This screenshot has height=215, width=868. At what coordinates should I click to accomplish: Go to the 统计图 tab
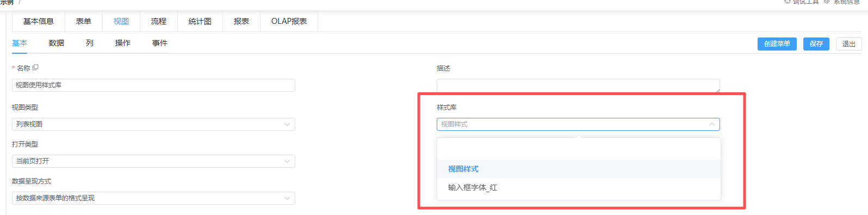point(200,21)
